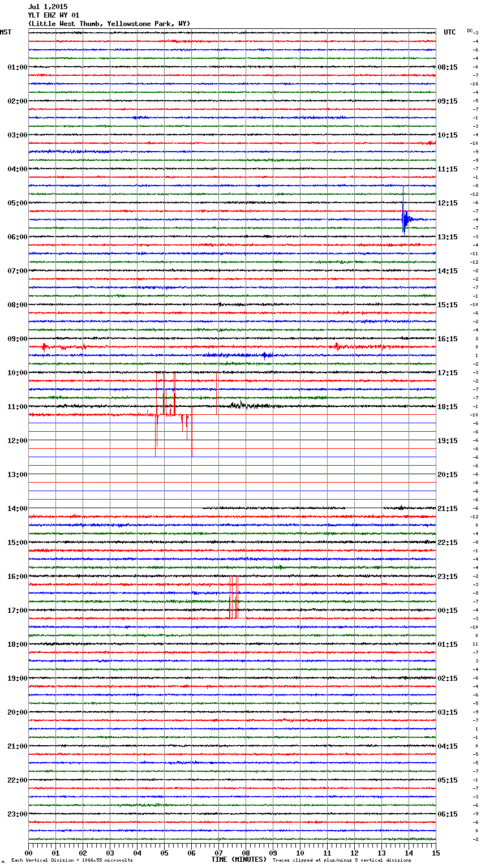Screen dimensions: 481x868
Task: Click the "TIME (MINUTES)" axis title
Action: coord(239,860)
